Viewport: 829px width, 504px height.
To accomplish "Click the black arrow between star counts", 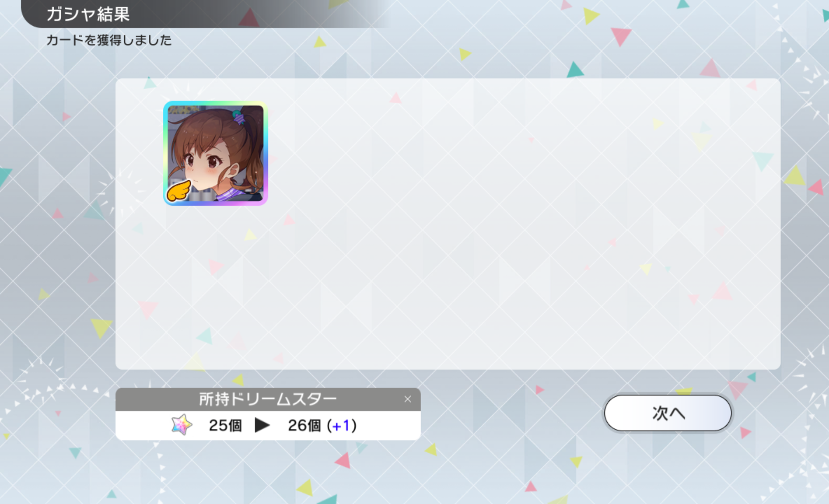I will tap(262, 425).
